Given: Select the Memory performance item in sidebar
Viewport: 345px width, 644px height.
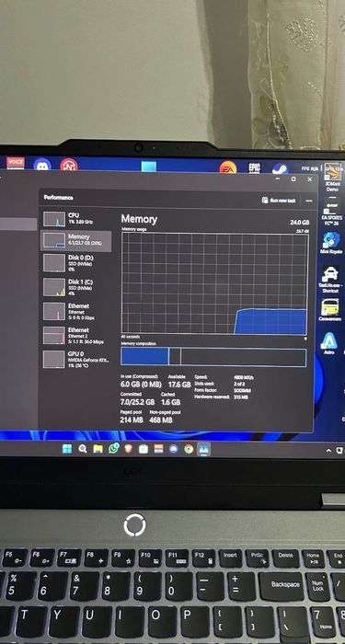Looking at the screenshot, I should (x=75, y=240).
